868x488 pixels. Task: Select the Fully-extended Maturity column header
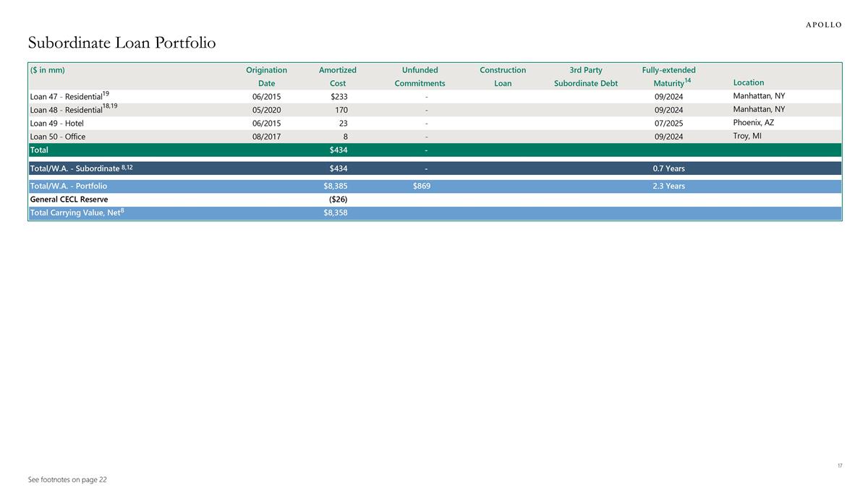click(x=668, y=77)
